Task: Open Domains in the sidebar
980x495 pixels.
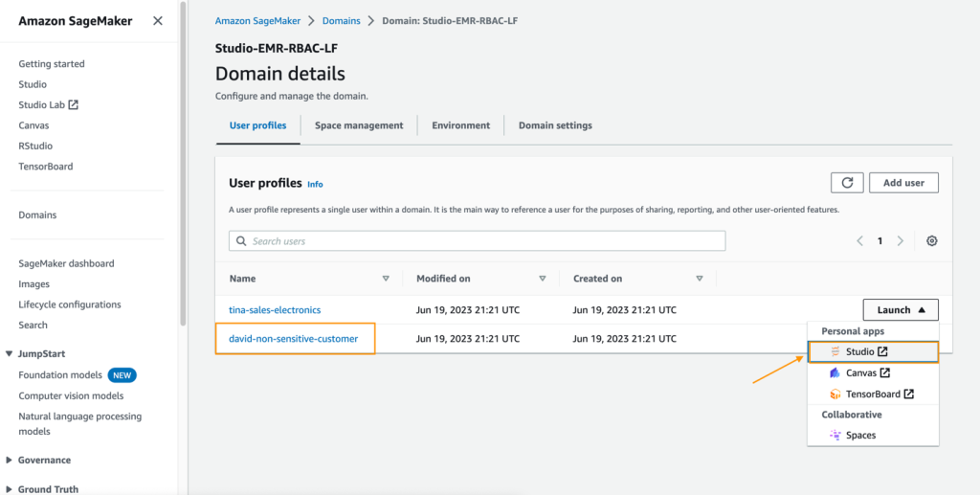Action: pyautogui.click(x=37, y=215)
